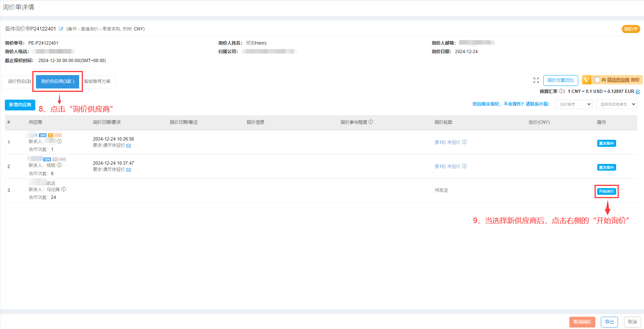Click the fullscreen expand icon
Viewport: 644px width, 329px height.
pyautogui.click(x=536, y=80)
